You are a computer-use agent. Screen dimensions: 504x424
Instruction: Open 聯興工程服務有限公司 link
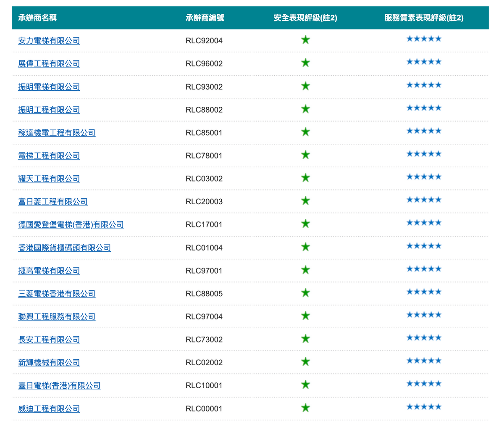coord(57,317)
